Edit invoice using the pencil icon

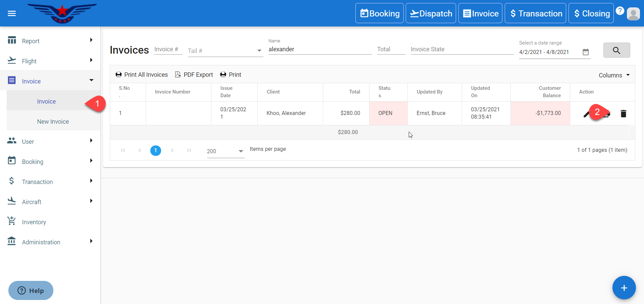[586, 114]
